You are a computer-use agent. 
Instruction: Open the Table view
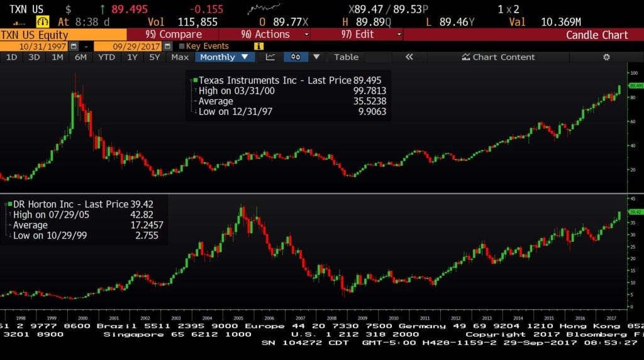pos(347,57)
